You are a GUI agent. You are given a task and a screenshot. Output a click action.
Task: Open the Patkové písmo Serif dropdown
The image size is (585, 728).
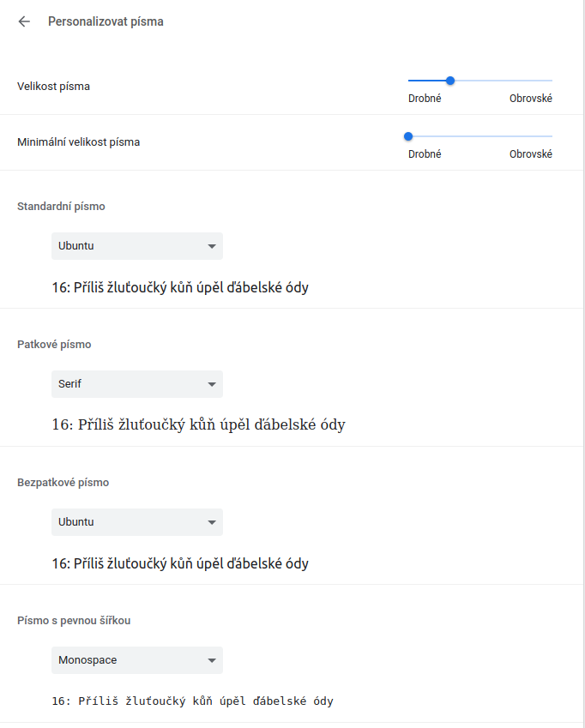pos(137,384)
